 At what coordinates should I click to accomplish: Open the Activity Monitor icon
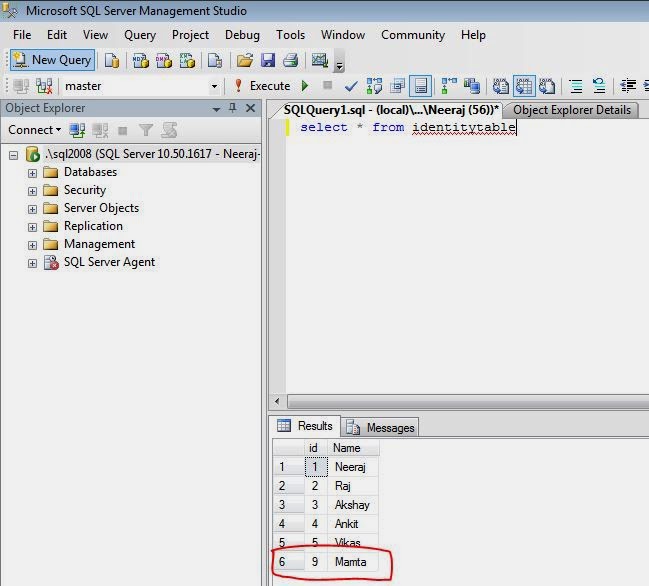coord(320,60)
